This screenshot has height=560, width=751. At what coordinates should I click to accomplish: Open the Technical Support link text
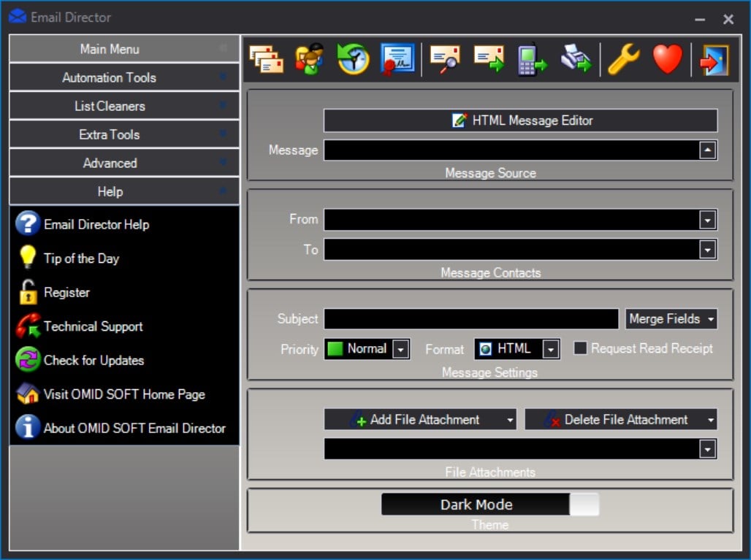(93, 326)
